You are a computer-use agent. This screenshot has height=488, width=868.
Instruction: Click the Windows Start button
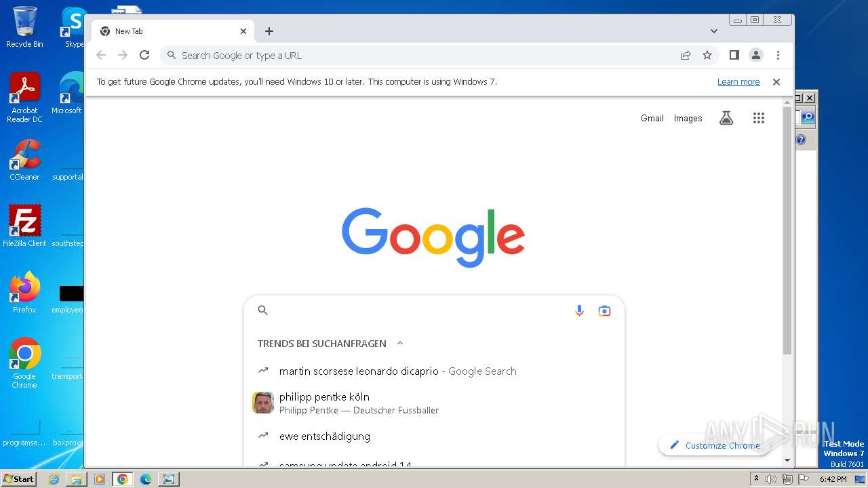tap(18, 479)
